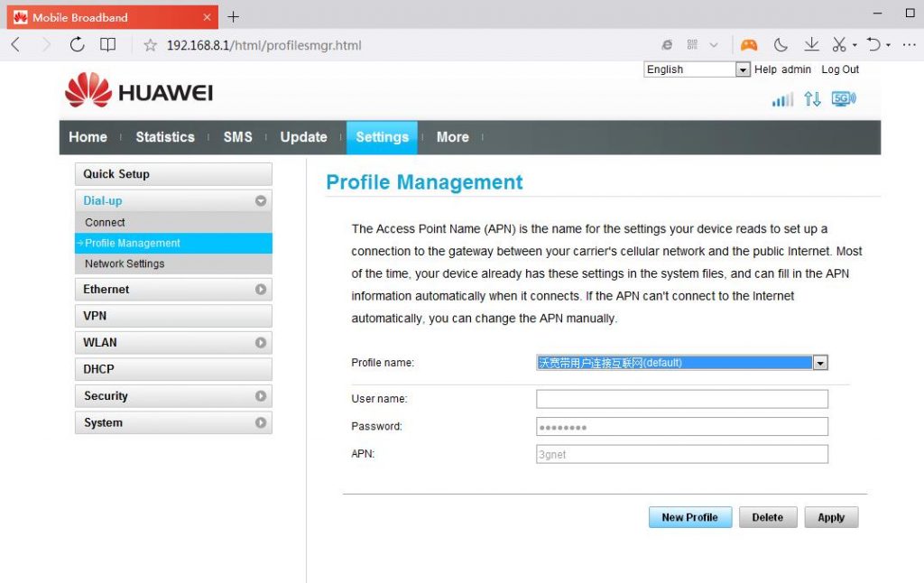Click the gamepad icon in browser toolbar

pyautogui.click(x=748, y=43)
